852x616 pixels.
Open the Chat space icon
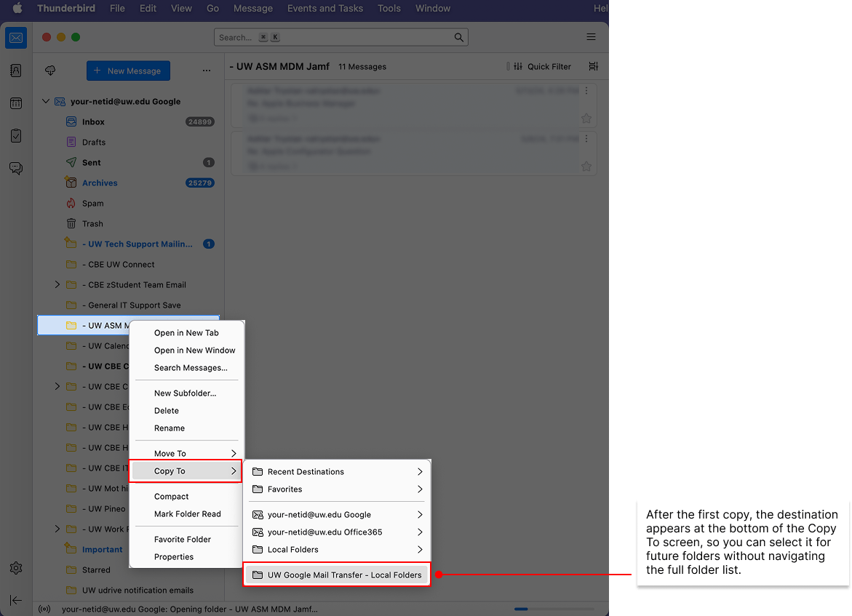[16, 169]
